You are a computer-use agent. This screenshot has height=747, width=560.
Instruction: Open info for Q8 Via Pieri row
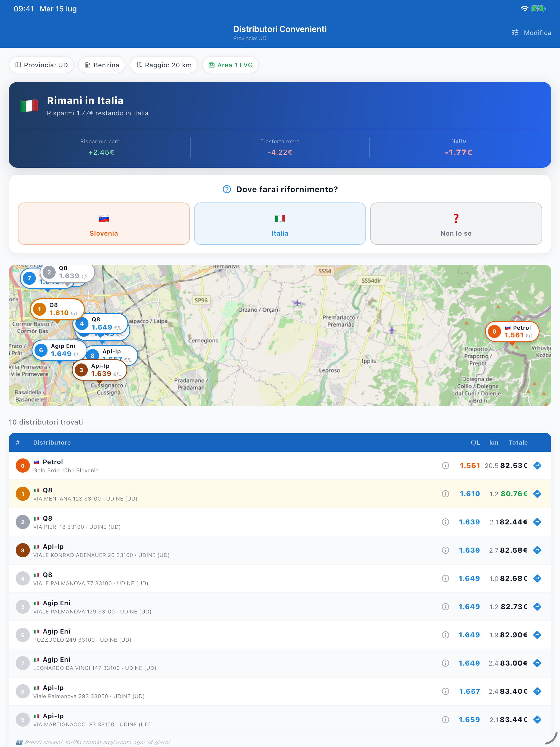click(445, 522)
